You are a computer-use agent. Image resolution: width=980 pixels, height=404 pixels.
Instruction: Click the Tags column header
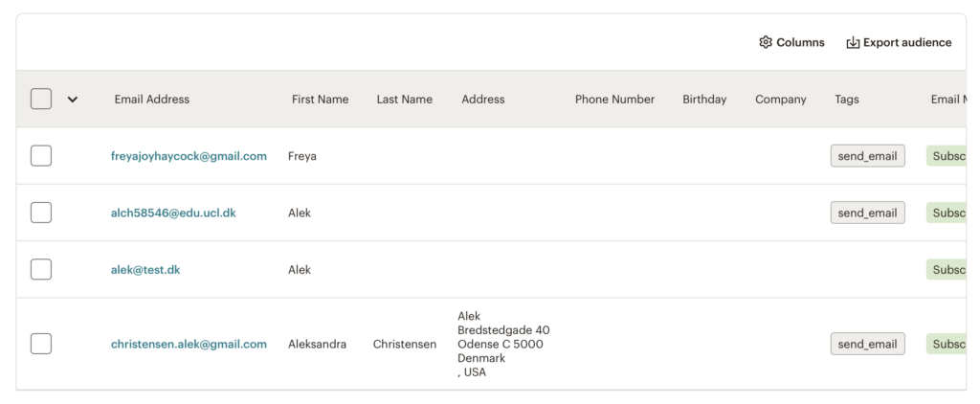pyautogui.click(x=846, y=99)
